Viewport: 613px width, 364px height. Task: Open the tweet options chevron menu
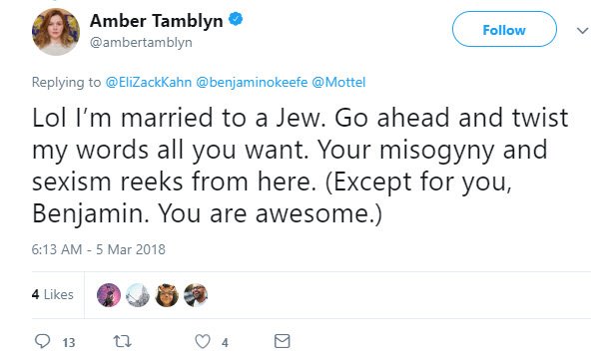coord(582,31)
